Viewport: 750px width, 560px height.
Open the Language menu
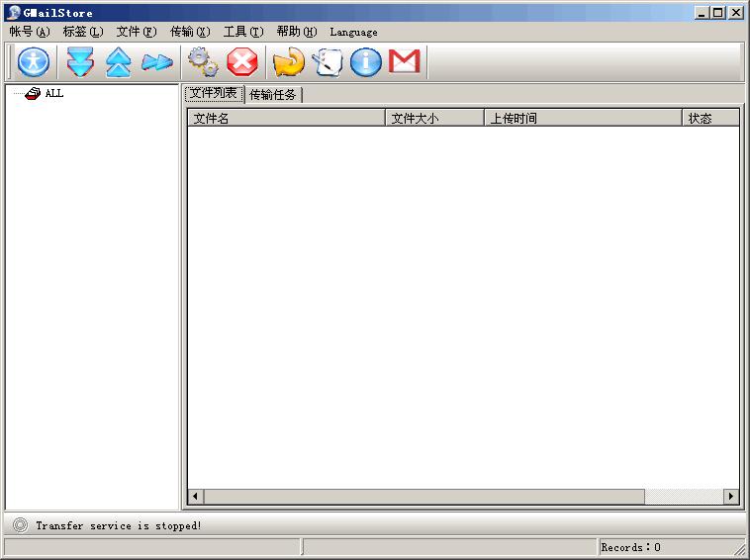tap(353, 32)
